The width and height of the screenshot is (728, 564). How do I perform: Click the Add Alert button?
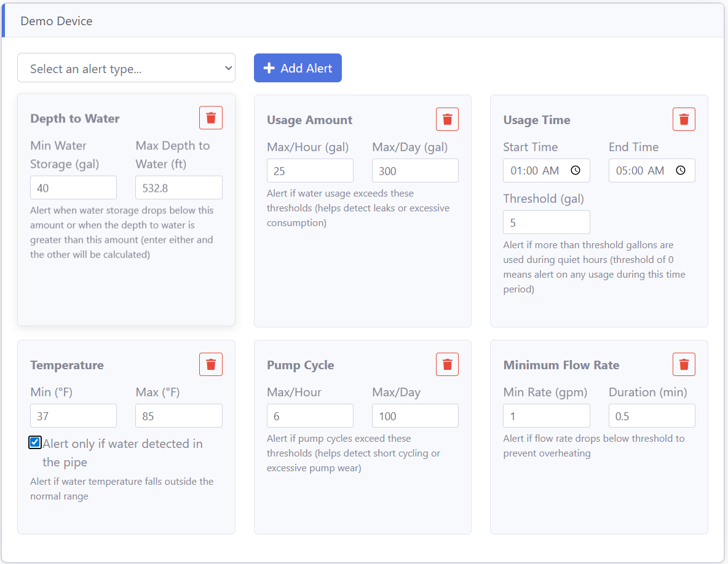[298, 68]
